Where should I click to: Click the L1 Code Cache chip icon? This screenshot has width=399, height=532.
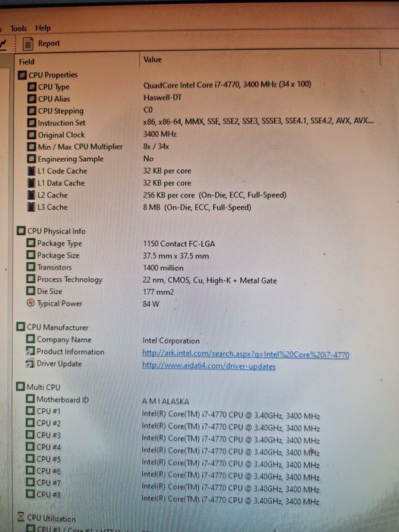tap(31, 171)
